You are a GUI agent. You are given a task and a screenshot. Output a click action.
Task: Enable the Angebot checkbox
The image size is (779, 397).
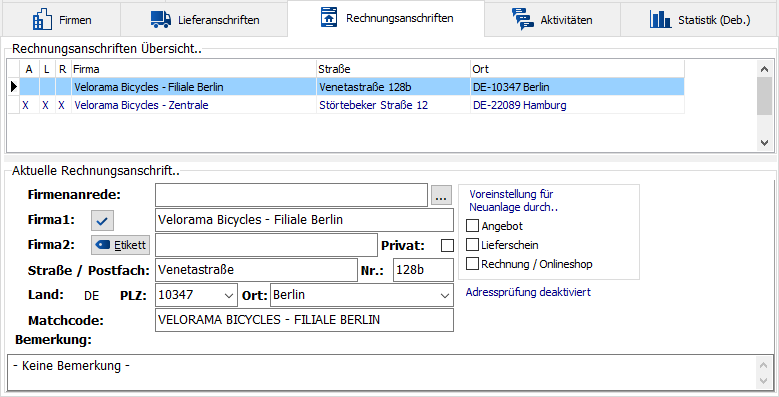click(472, 226)
